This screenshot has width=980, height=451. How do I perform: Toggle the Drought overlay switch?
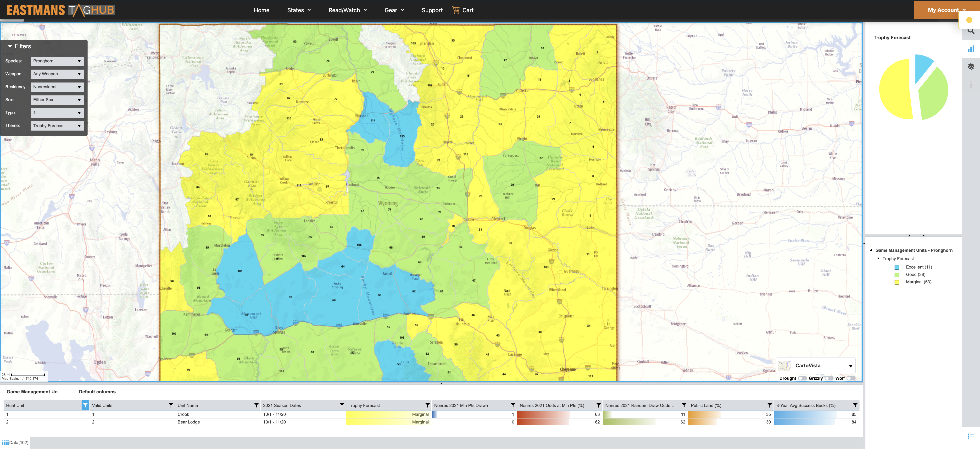click(802, 378)
